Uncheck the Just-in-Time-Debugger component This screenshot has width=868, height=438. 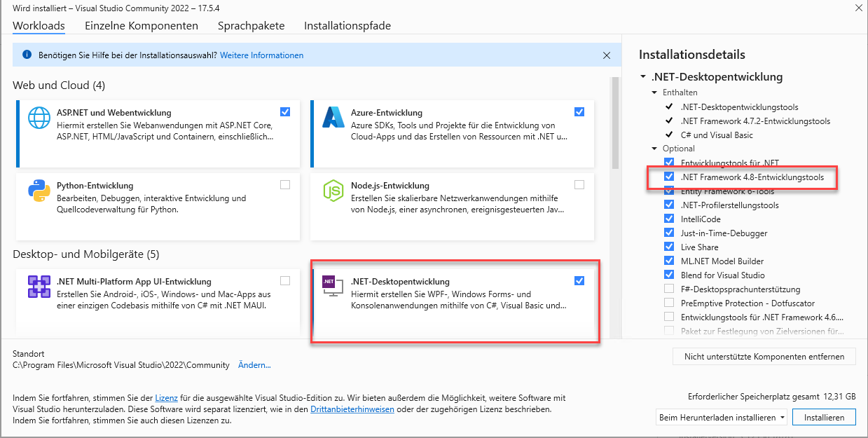(669, 233)
